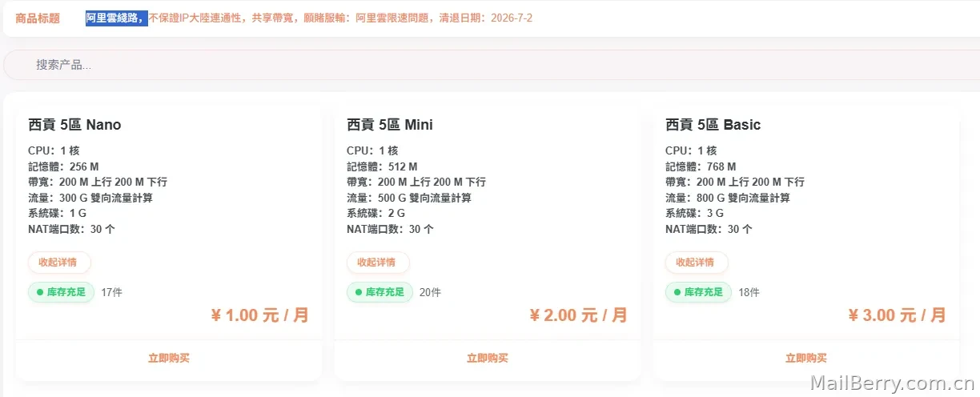980x397 pixels.
Task: Click the 系統碟: 2 G line
Action: (x=376, y=214)
